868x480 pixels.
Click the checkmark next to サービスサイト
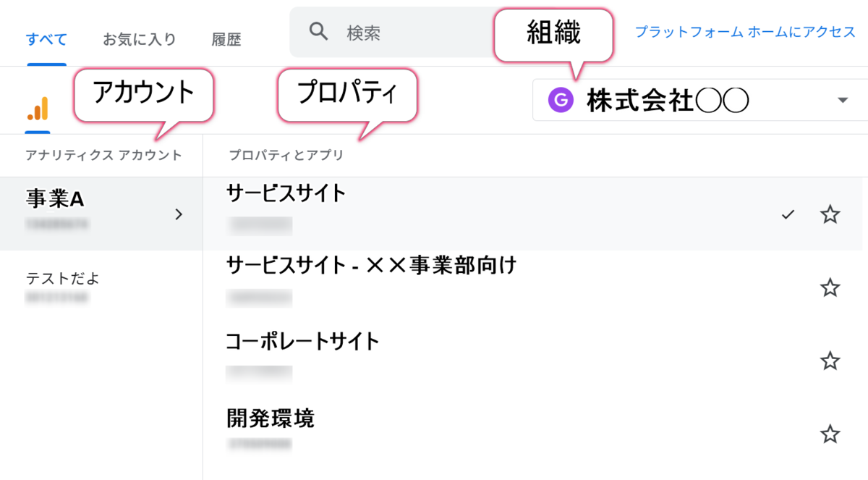coord(788,214)
